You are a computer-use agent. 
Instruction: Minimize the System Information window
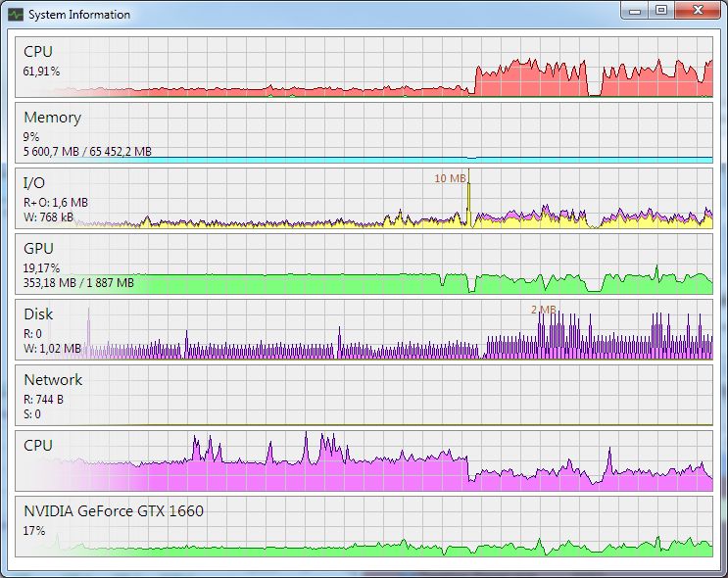tap(635, 11)
